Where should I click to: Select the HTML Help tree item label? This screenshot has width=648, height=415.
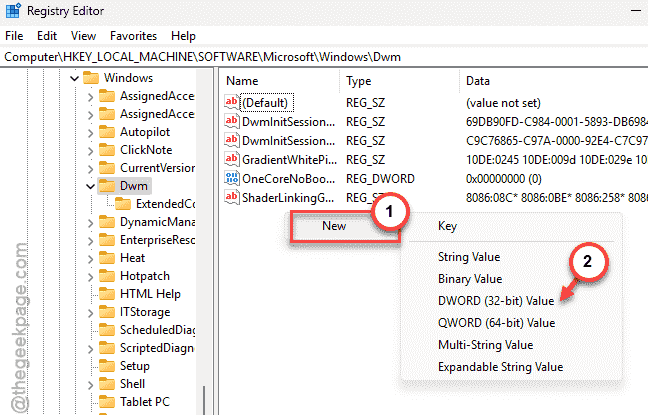150,294
